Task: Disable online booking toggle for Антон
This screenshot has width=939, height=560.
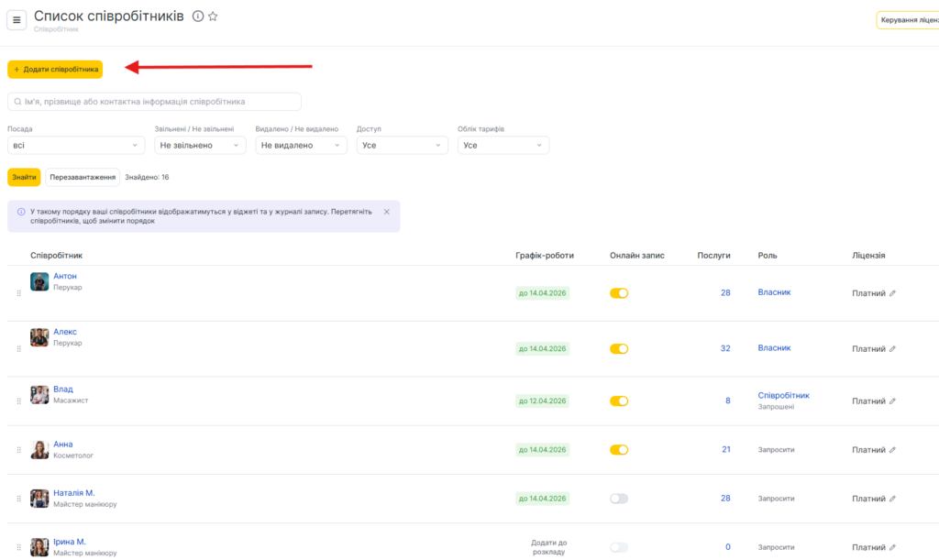Action: (x=619, y=293)
